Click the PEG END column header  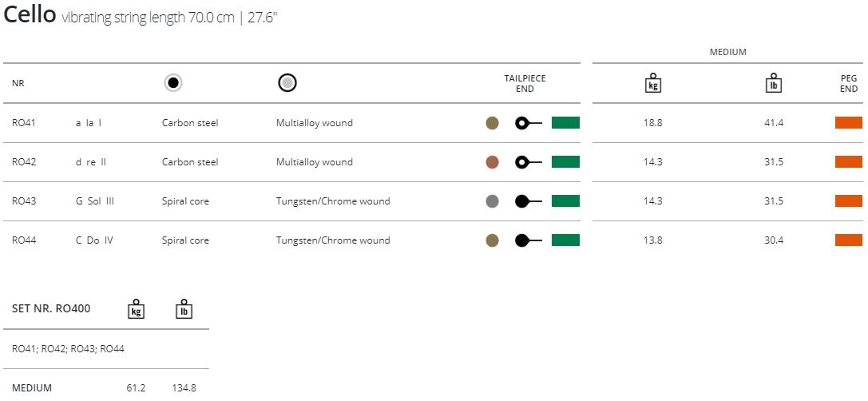pos(848,83)
